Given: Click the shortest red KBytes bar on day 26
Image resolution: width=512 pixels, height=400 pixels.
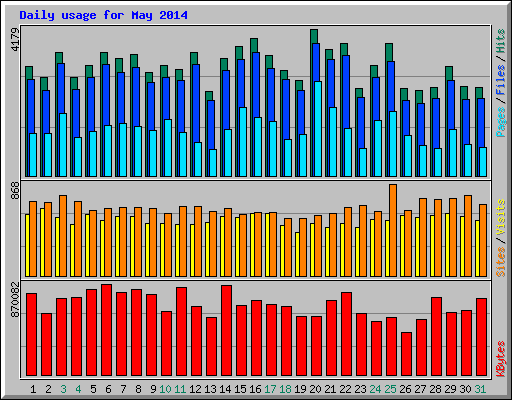Looking at the screenshot, I should pos(407,354).
